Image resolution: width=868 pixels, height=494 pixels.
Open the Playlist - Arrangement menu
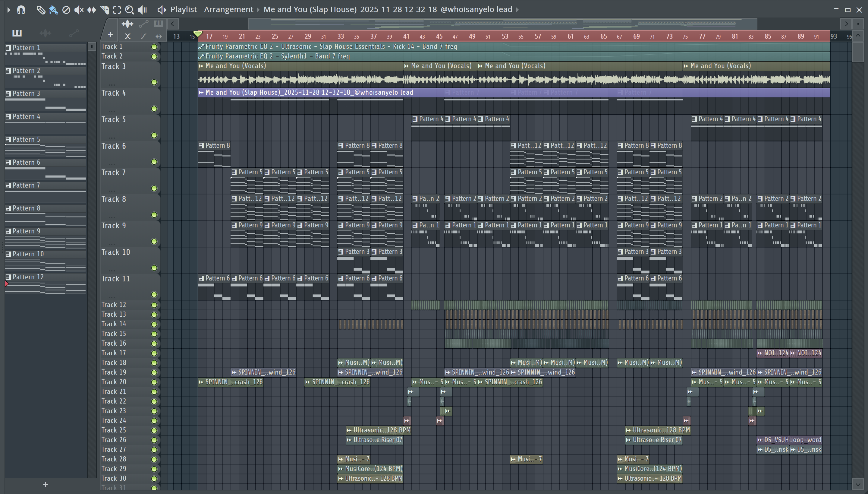coord(212,10)
